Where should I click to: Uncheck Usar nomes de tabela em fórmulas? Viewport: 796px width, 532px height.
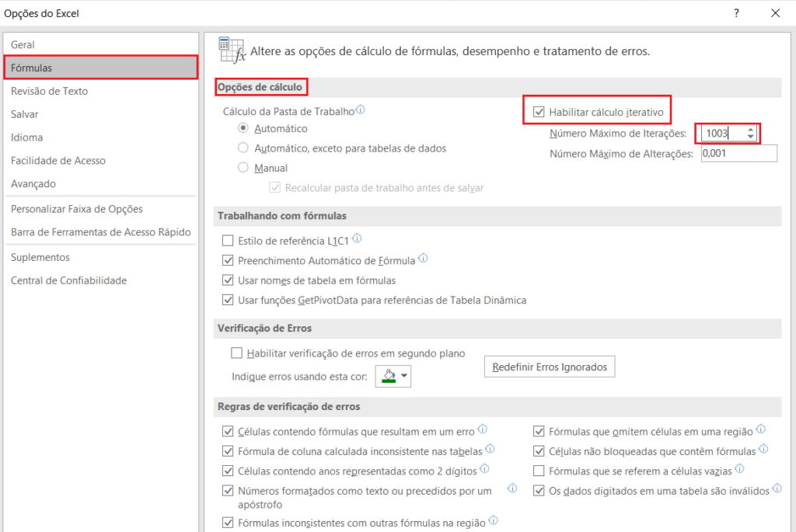(x=228, y=280)
